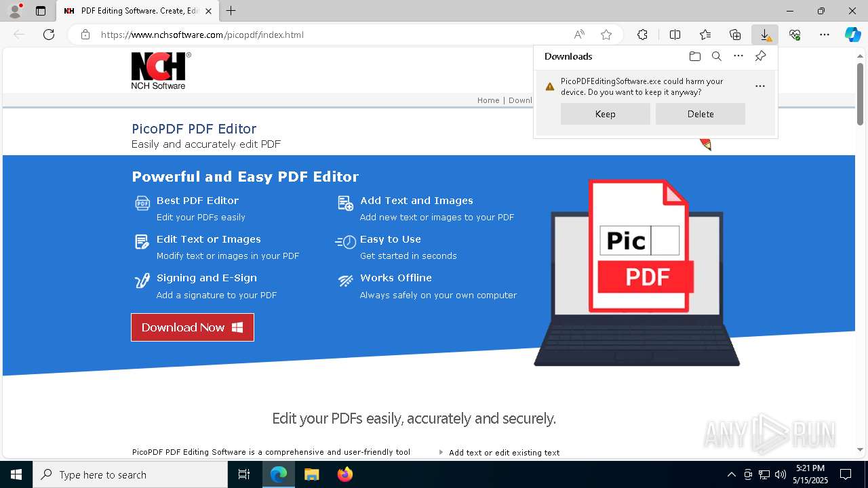This screenshot has height=488, width=868.
Task: Click the Easy to Use clock icon
Action: point(346,242)
